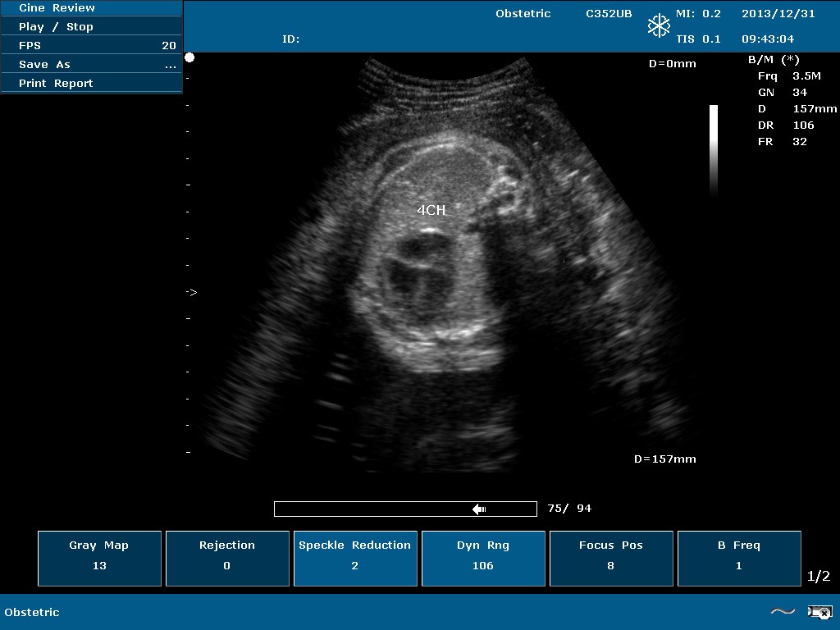
Task: Expand Save As options
Action: (x=91, y=65)
